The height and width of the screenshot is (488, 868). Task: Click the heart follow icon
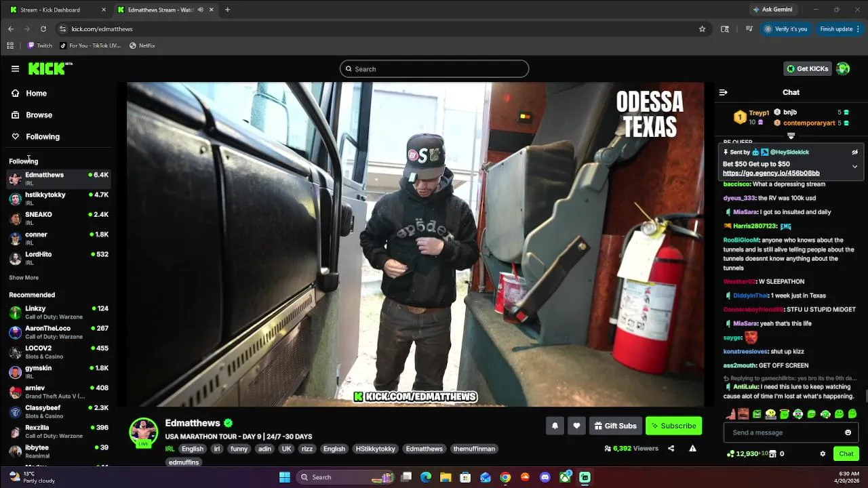(x=576, y=426)
